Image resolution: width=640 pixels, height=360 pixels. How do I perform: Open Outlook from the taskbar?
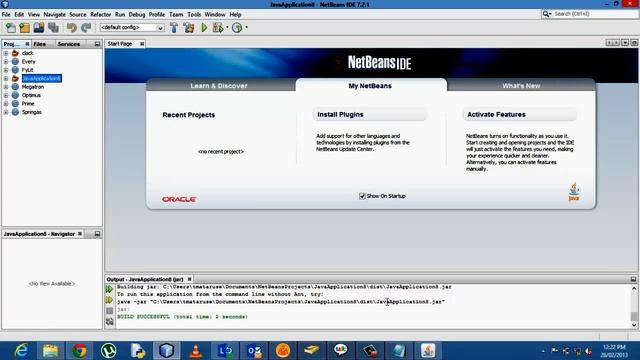coord(254,351)
